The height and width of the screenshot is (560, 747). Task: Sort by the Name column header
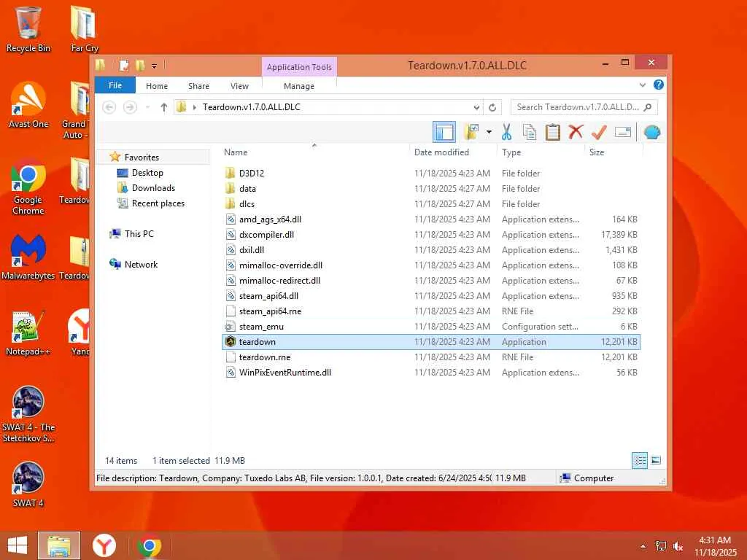[x=236, y=152]
